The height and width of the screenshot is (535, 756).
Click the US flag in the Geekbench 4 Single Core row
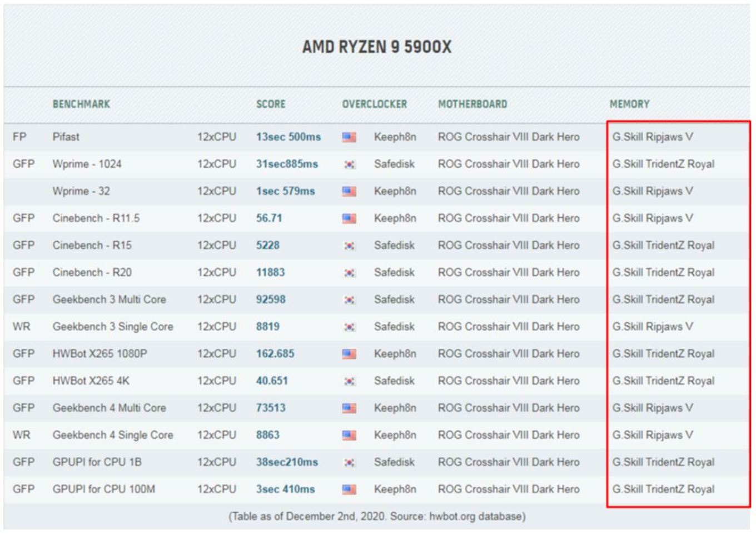click(x=349, y=436)
